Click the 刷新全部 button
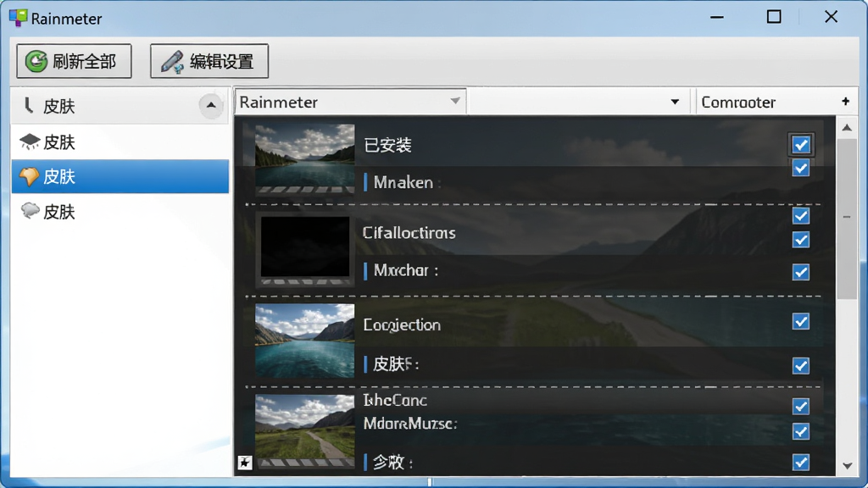 click(x=74, y=61)
